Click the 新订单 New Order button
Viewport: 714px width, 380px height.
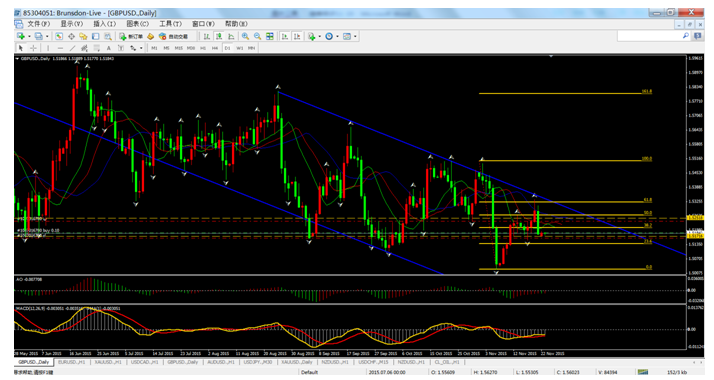click(131, 36)
